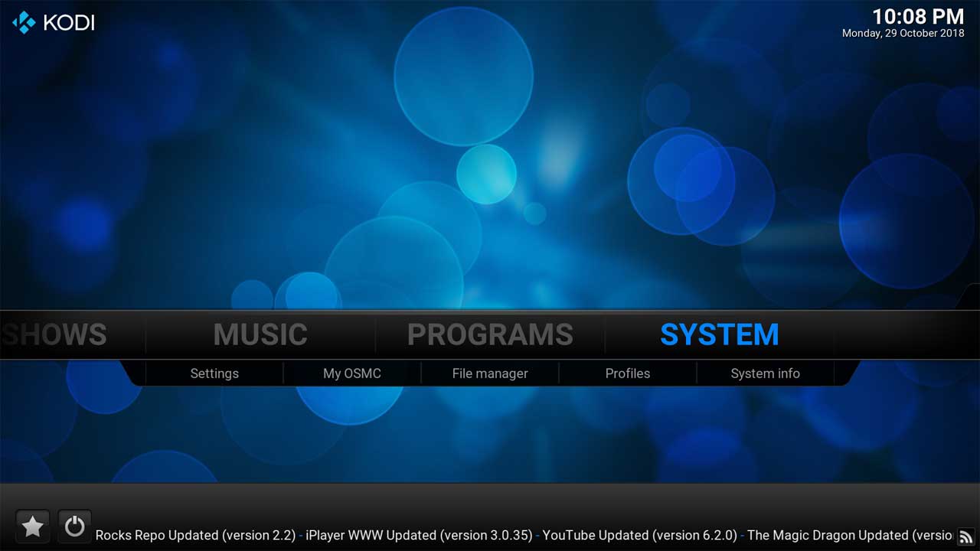The width and height of the screenshot is (980, 551).
Task: Click the date Monday, 29 October 2018
Action: (903, 34)
